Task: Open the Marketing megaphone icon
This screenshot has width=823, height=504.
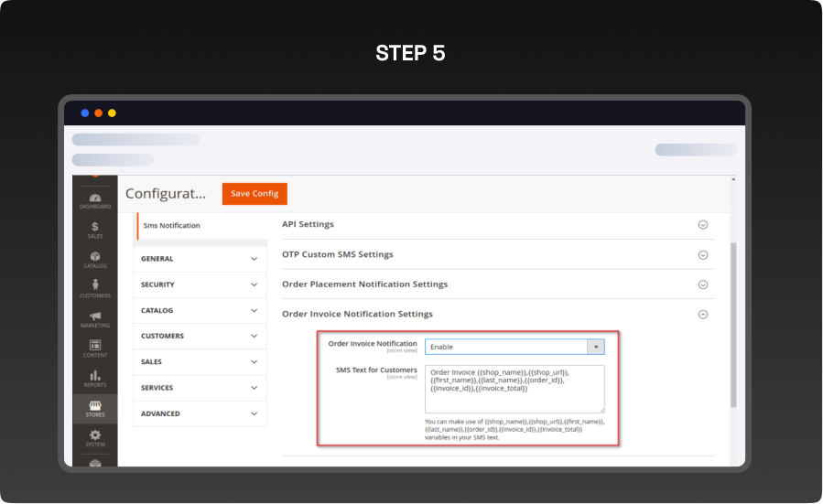Action: (95, 318)
